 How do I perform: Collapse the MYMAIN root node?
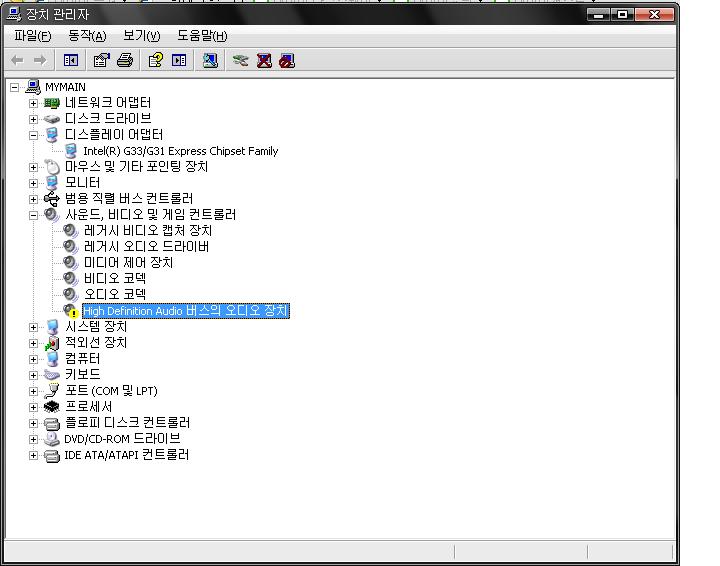[x=15, y=87]
